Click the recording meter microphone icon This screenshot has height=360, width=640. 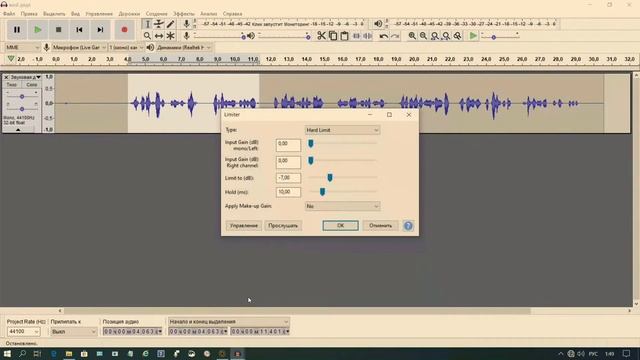coord(187,24)
